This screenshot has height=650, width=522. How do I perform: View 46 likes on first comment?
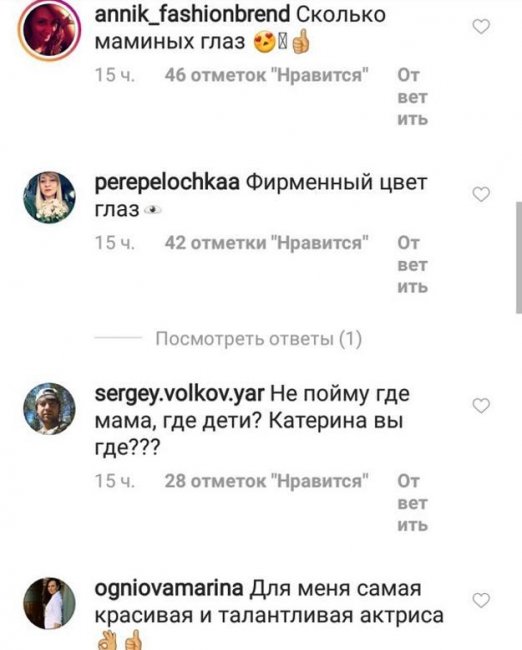point(267,75)
